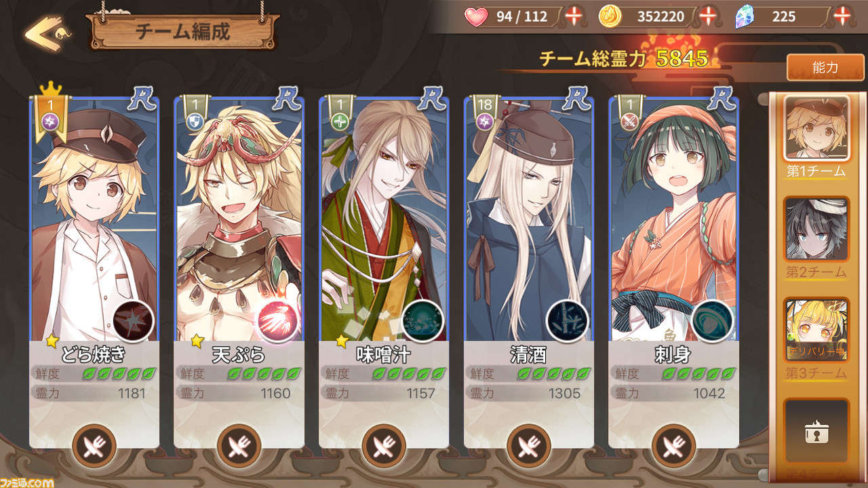868x488 pixels.
Task: Go back using the arrow icon
Action: (47, 33)
